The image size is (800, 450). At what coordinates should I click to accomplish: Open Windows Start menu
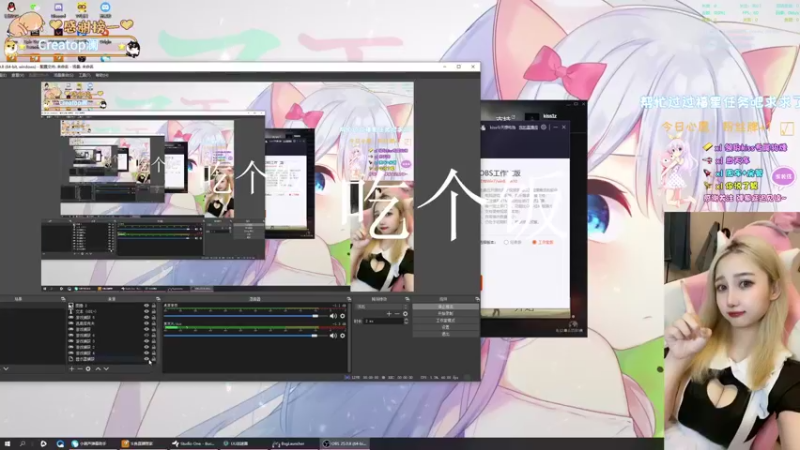[7, 444]
